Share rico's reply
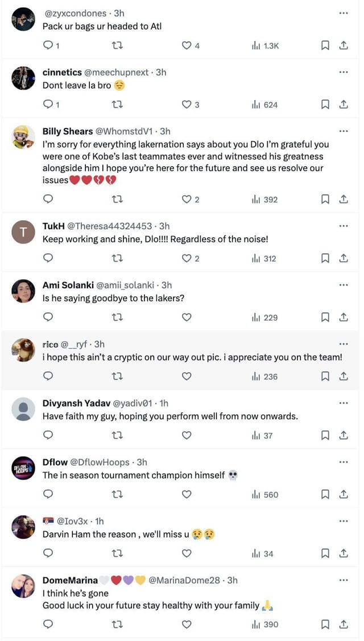The image size is (364, 641). point(344,377)
